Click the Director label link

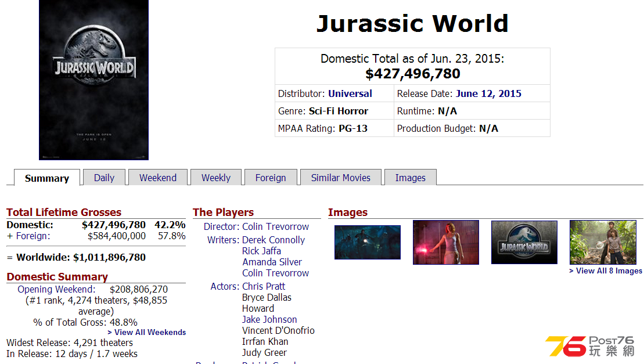click(x=221, y=226)
